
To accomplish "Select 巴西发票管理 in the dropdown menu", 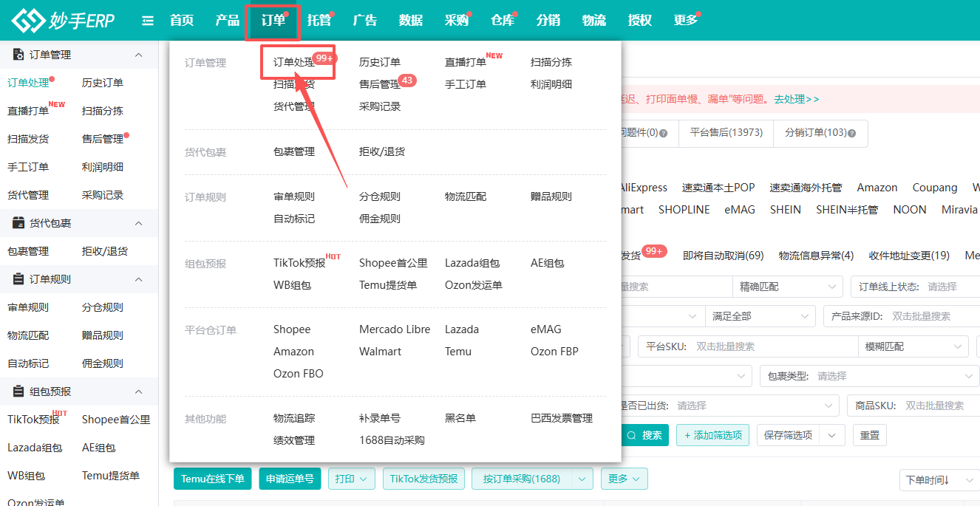I will point(562,418).
